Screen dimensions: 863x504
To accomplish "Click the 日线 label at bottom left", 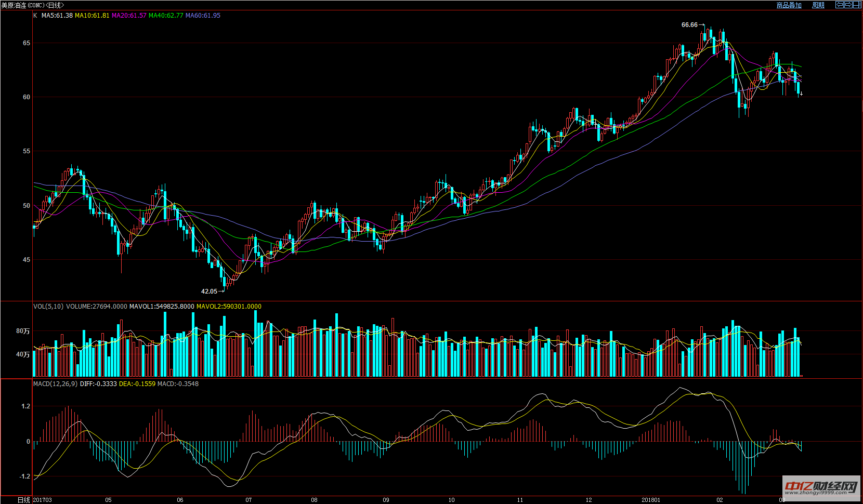I will [x=23, y=500].
